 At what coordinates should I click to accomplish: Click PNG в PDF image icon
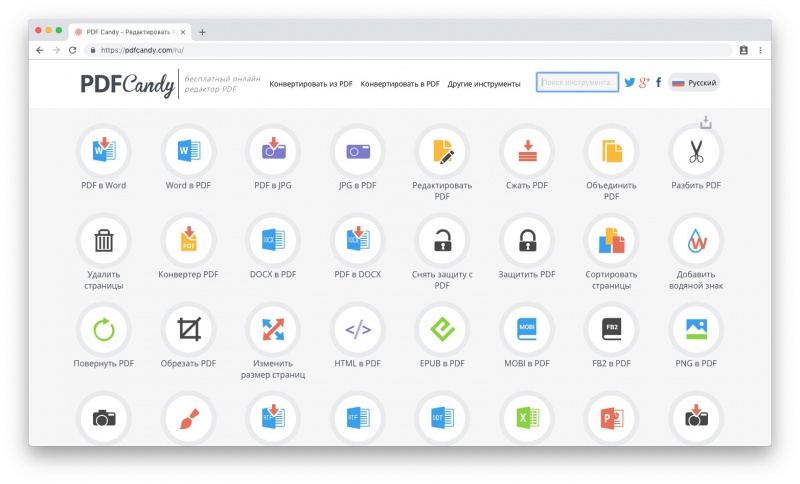(696, 329)
